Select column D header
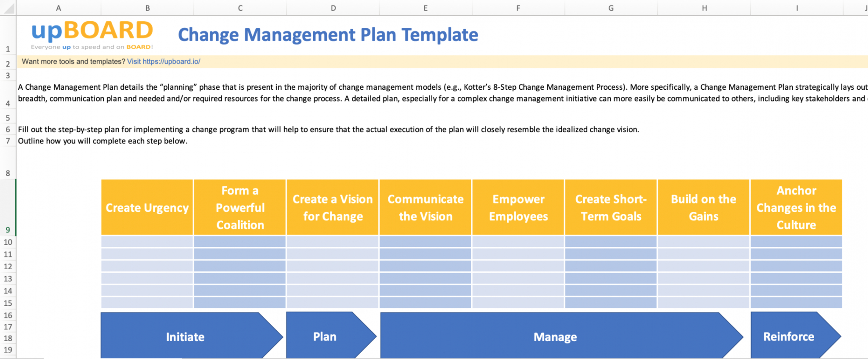The height and width of the screenshot is (359, 868). [333, 8]
